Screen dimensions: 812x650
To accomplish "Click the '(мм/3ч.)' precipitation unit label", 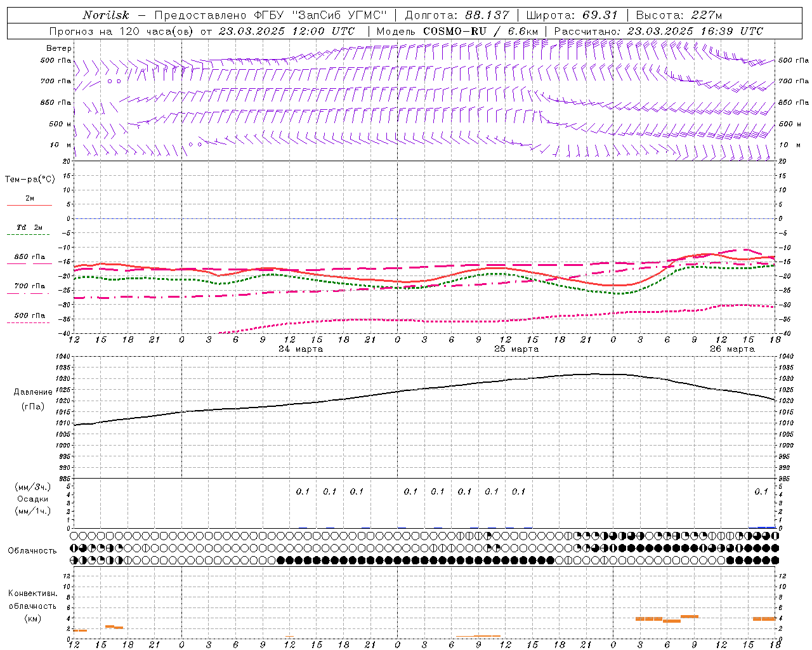I will click(x=33, y=487).
